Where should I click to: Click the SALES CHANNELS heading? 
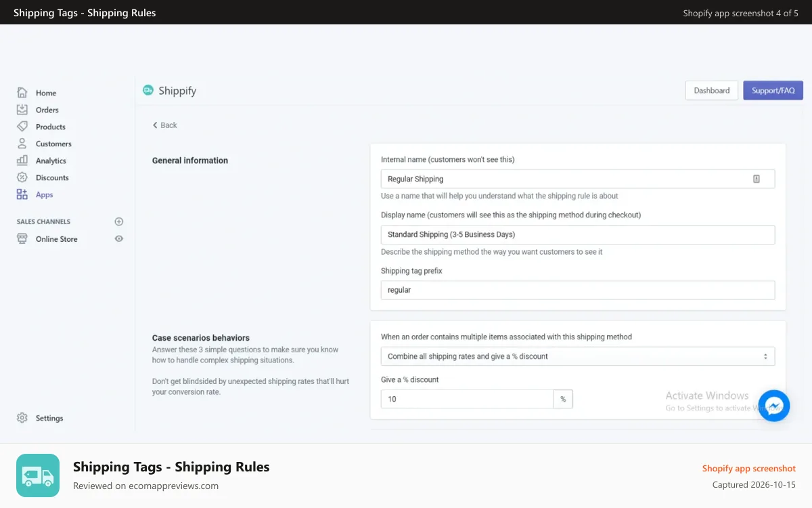pyautogui.click(x=43, y=221)
